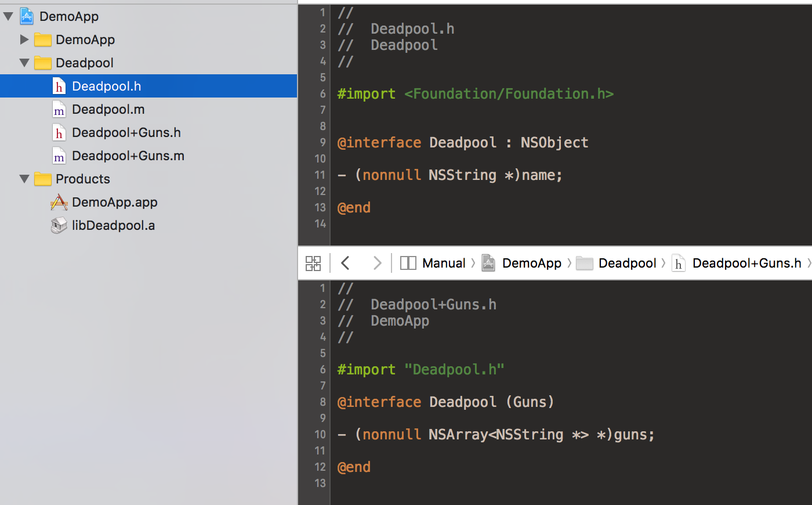
Task: Click the back navigation arrow
Action: pyautogui.click(x=345, y=263)
